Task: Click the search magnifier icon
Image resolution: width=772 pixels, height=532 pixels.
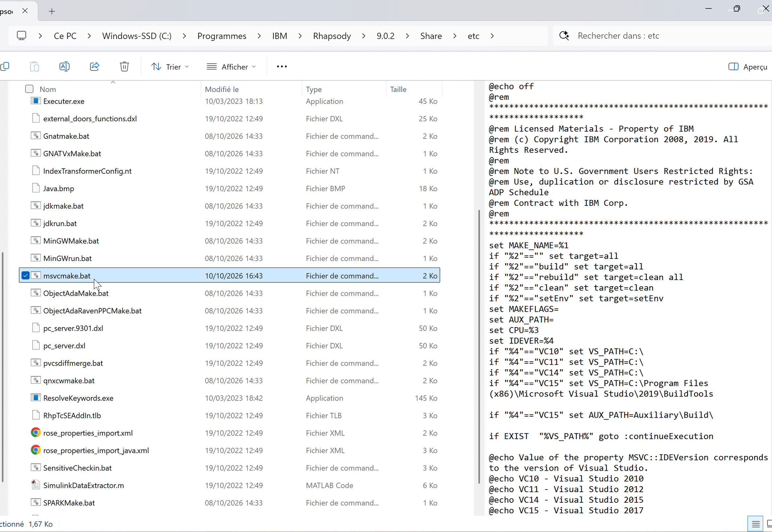Action: click(x=564, y=36)
